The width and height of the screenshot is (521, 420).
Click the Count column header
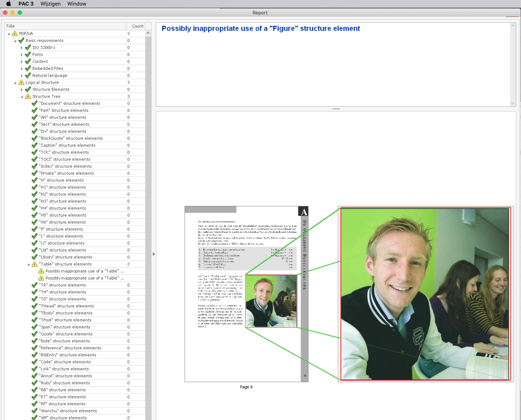point(137,26)
